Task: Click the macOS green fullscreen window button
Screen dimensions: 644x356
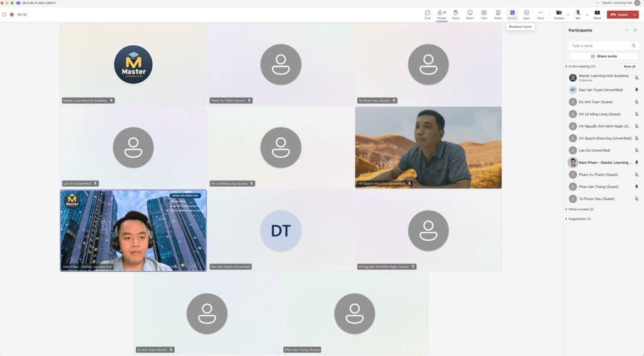Action: point(12,3)
